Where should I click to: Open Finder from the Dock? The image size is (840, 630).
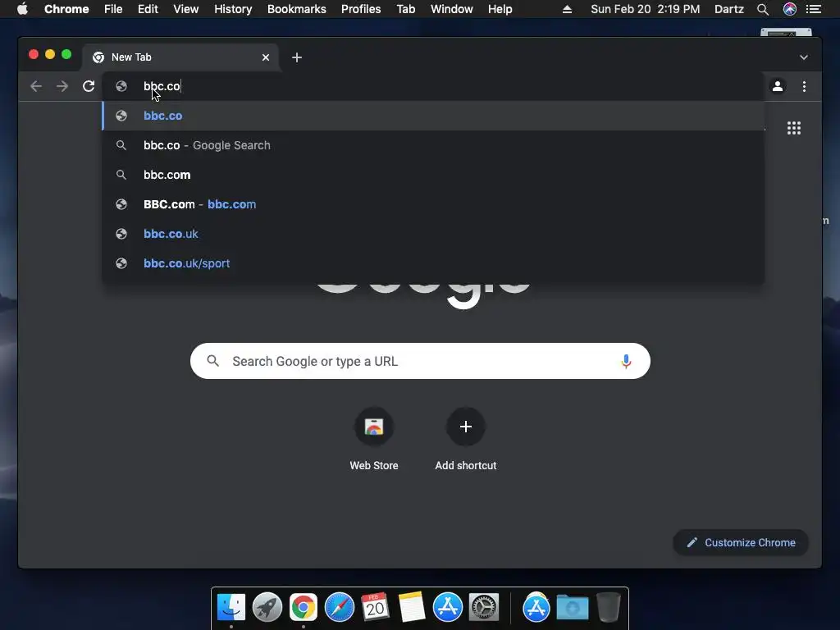[231, 608]
